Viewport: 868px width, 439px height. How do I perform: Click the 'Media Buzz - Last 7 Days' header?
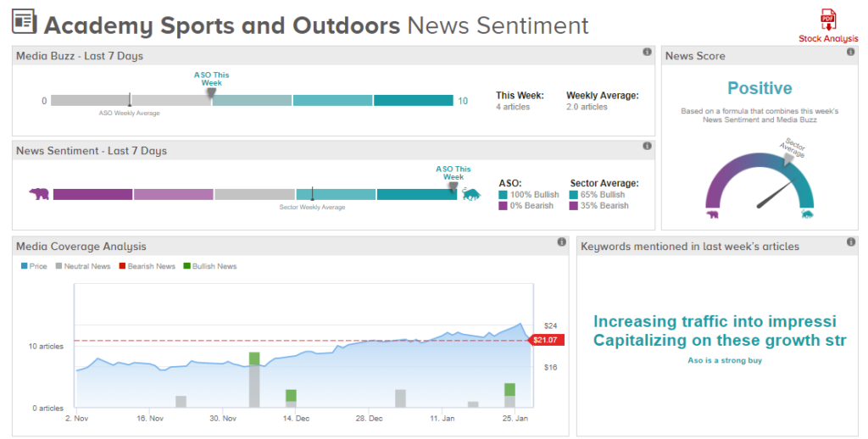point(80,56)
